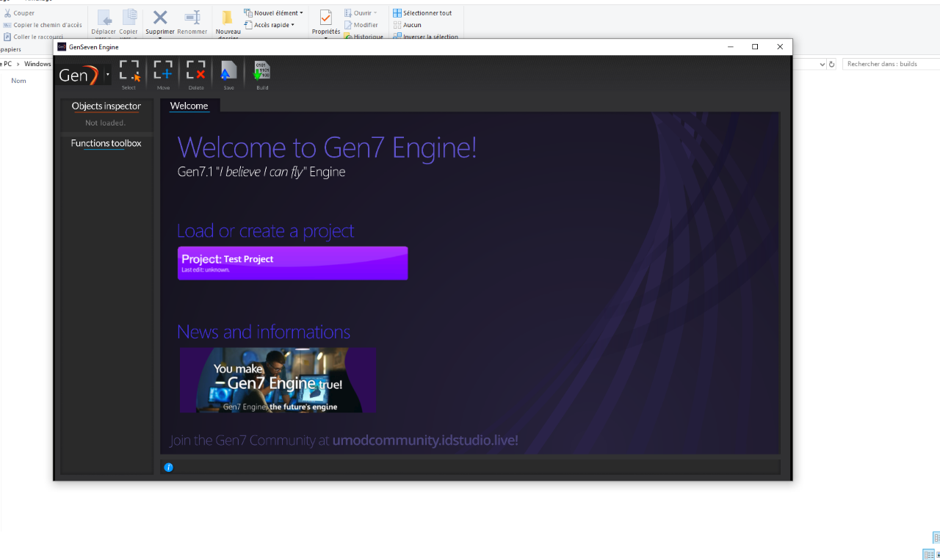This screenshot has width=940, height=560.
Task: Open the Gen7 Engine news banner
Action: click(x=278, y=380)
